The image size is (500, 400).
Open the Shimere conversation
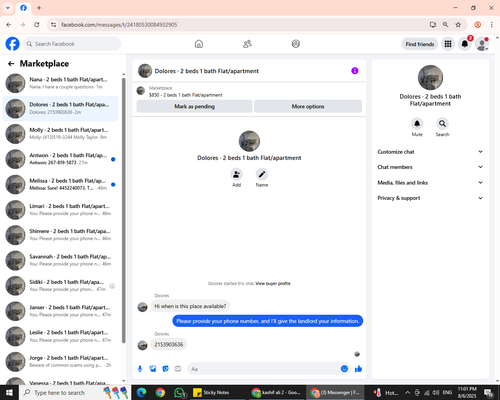60,235
